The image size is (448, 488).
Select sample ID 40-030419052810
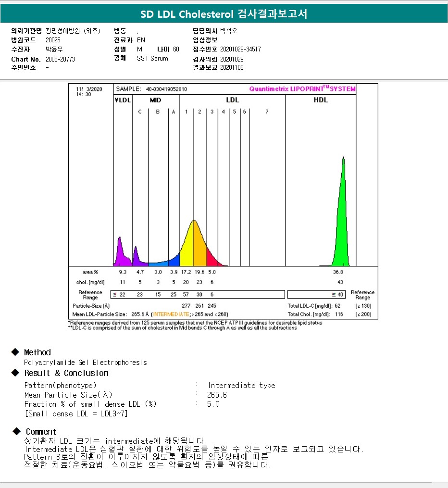166,89
